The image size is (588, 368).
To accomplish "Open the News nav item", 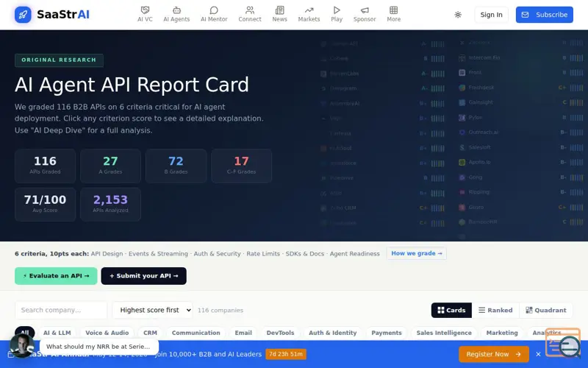I will tap(279, 14).
